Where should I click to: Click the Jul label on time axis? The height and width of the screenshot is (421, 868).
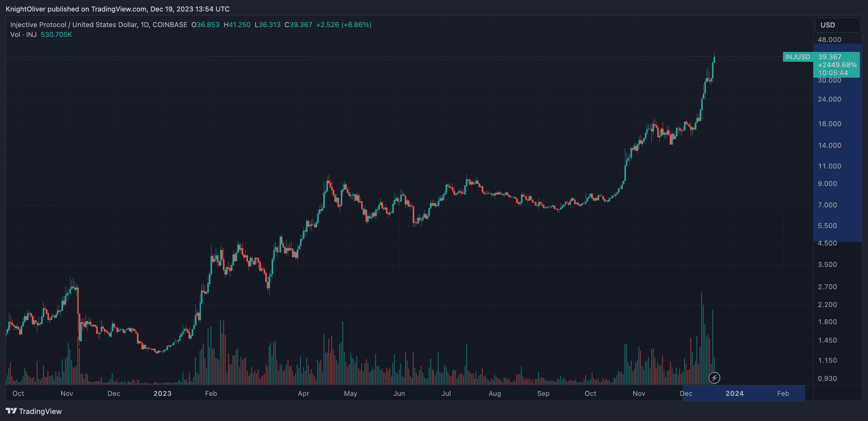click(x=446, y=393)
